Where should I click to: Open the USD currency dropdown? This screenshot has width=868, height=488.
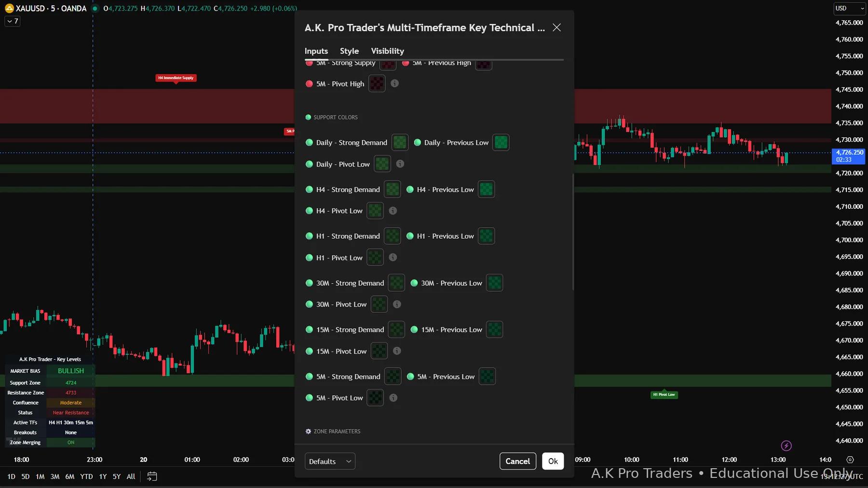click(849, 8)
